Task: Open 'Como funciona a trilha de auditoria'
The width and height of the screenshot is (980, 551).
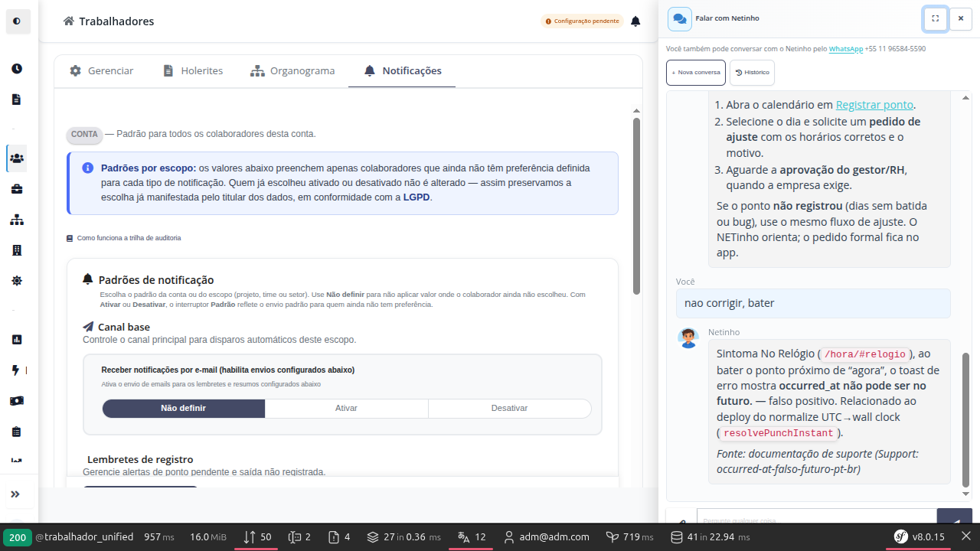Action: [x=124, y=238]
